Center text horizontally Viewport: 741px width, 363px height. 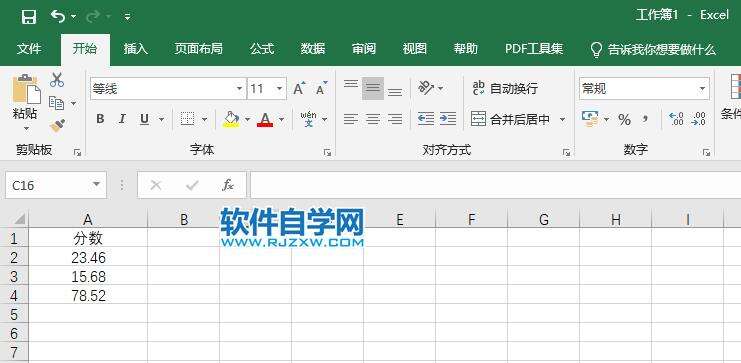[x=373, y=119]
